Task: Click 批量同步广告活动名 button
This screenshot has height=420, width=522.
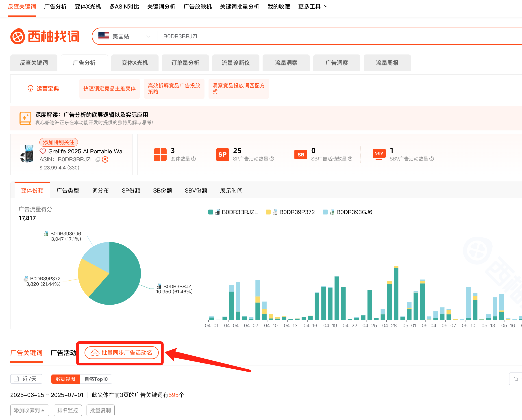Action: pyautogui.click(x=122, y=353)
